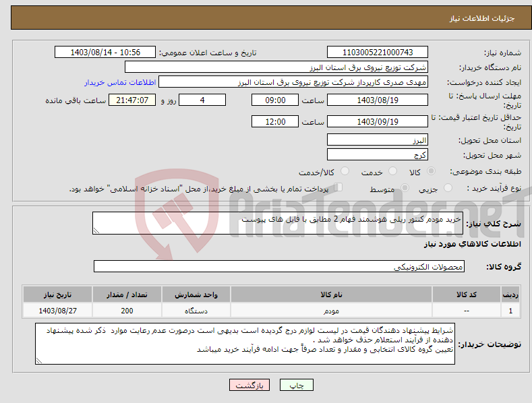Image resolution: width=532 pixels, height=403 pixels.
Task: Select the جزیی purchase type radio
Action: [448, 188]
